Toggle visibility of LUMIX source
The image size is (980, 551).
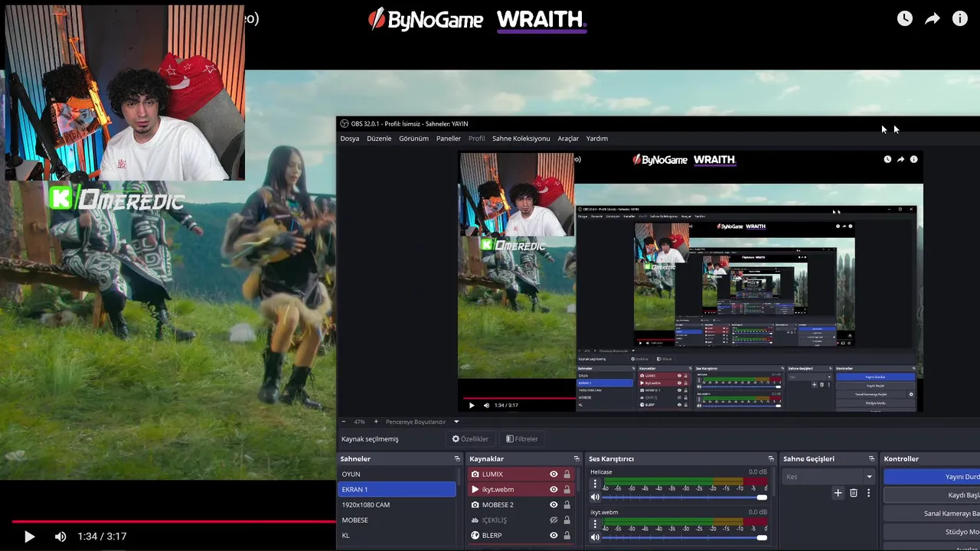(x=554, y=474)
